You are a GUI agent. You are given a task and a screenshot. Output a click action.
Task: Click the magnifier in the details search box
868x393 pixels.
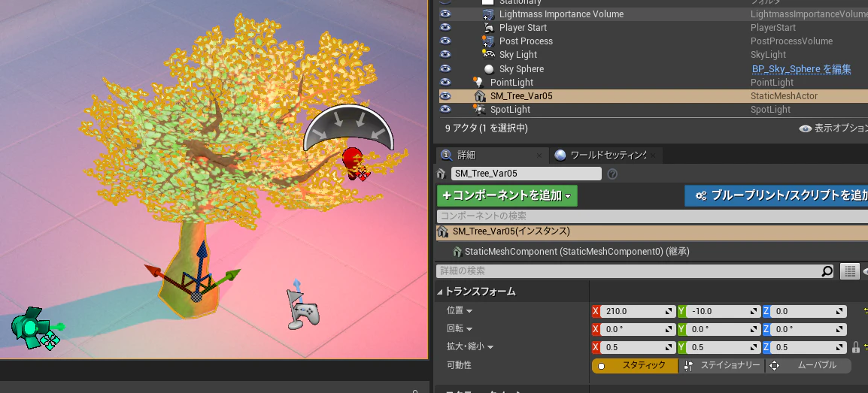[x=827, y=271]
